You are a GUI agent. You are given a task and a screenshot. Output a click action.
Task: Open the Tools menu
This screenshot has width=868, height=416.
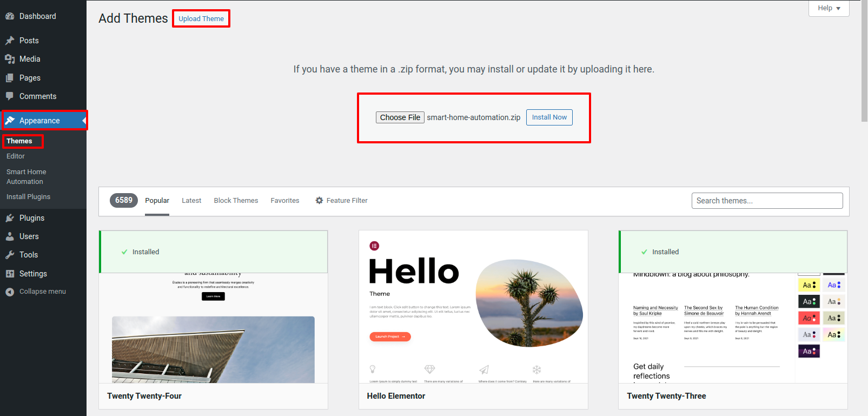click(43, 255)
